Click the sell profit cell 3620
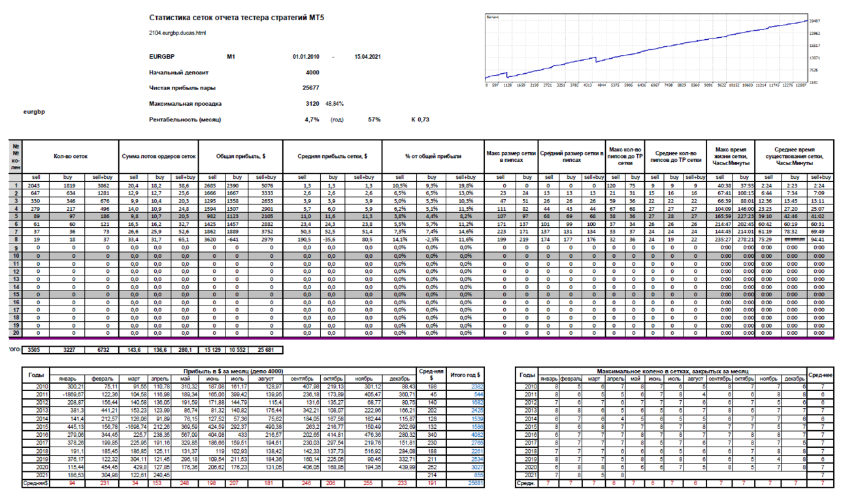 (x=212, y=240)
